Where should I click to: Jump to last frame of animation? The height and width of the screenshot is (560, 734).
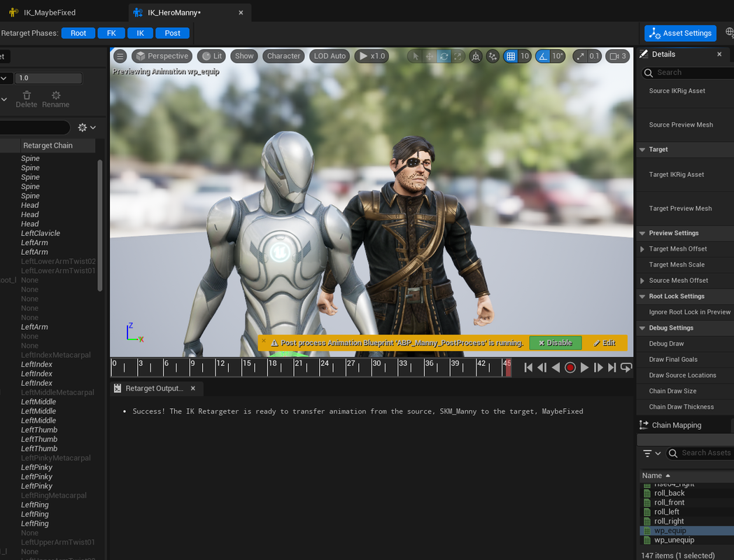pos(612,367)
